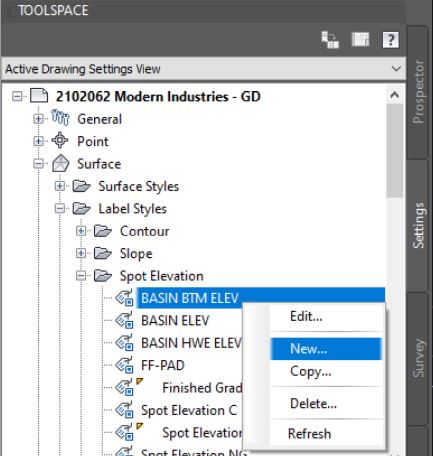Collapse the Surface settings node
The width and height of the screenshot is (433, 456).
38,164
